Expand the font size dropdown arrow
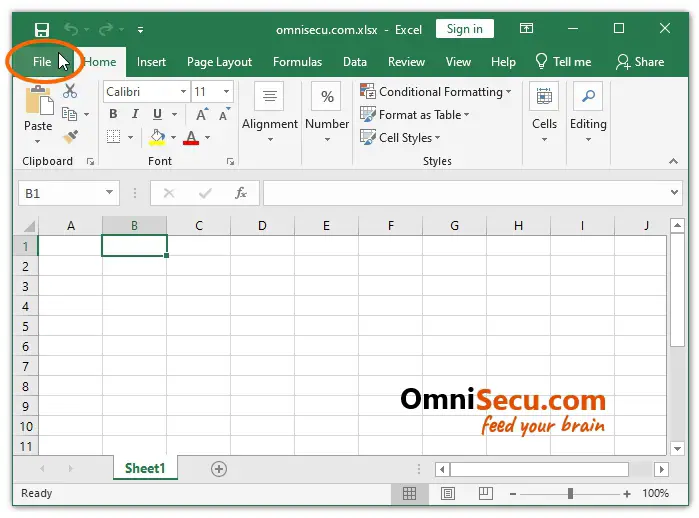 click(x=226, y=92)
